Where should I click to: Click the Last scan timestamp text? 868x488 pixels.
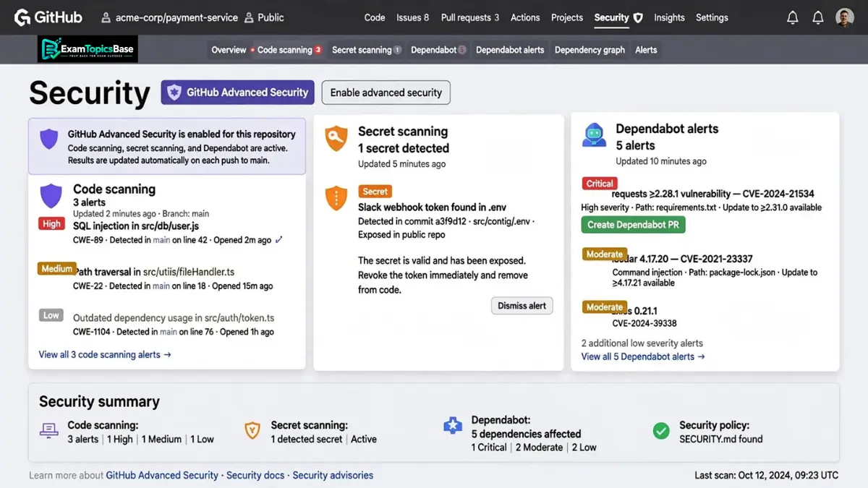767,475
